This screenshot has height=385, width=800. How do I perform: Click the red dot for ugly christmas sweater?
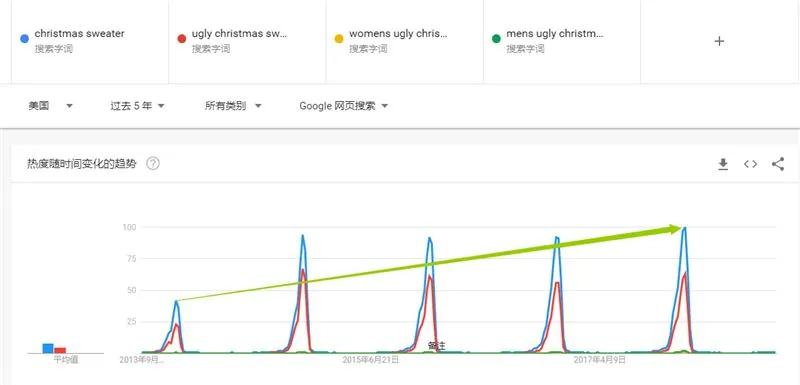pyautogui.click(x=181, y=39)
